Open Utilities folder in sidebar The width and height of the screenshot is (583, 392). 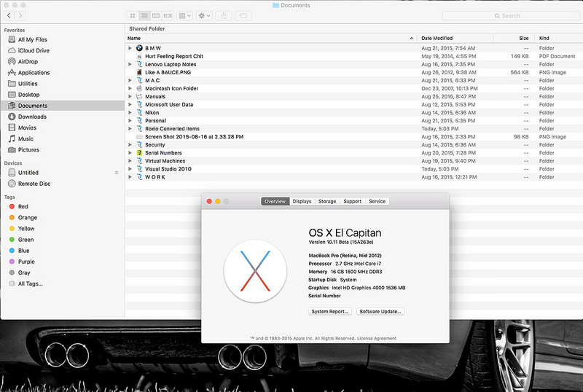pos(28,84)
